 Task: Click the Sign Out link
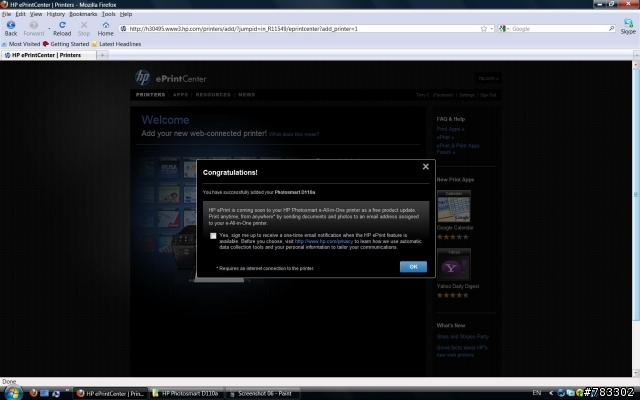click(488, 95)
